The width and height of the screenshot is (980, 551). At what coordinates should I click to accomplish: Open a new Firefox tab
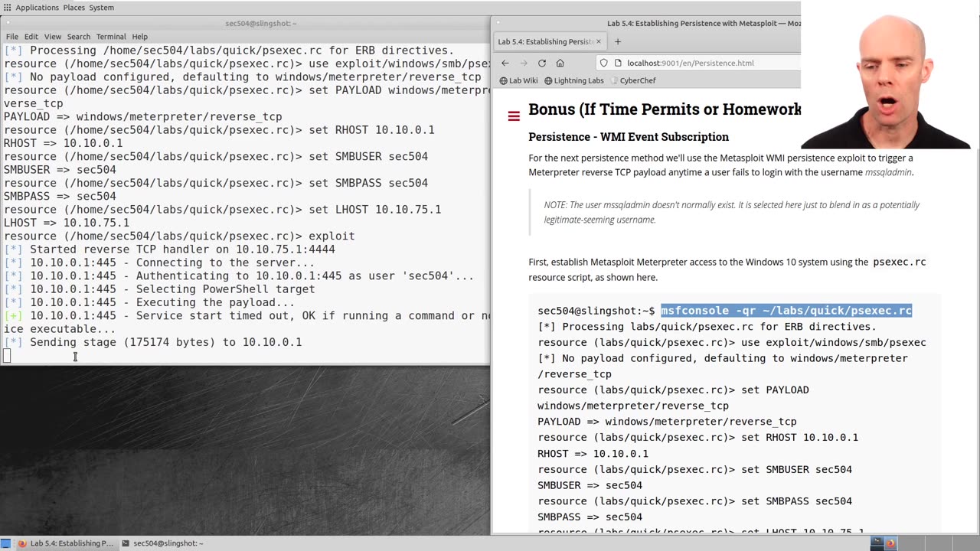(618, 41)
